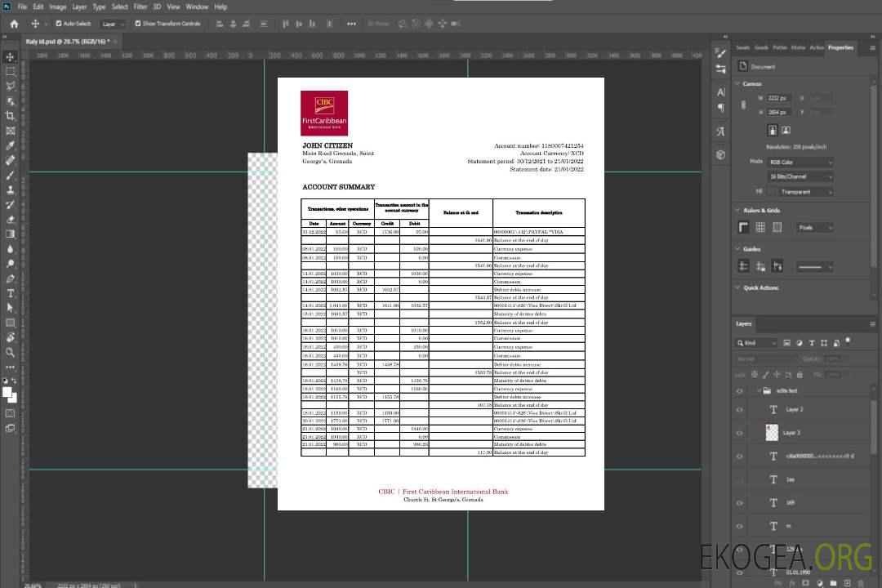Select the Rectangle shape tool
Screen dimensions: 882x588
(x=10, y=323)
